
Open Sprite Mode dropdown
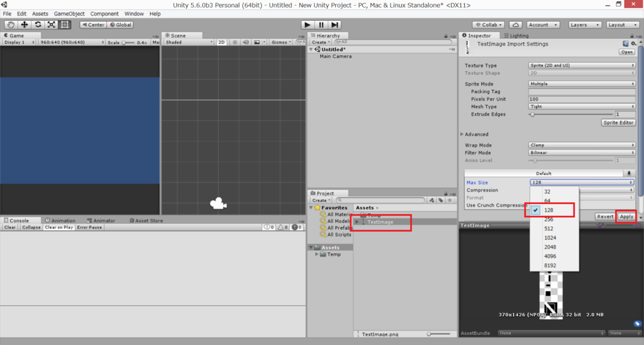click(x=582, y=84)
